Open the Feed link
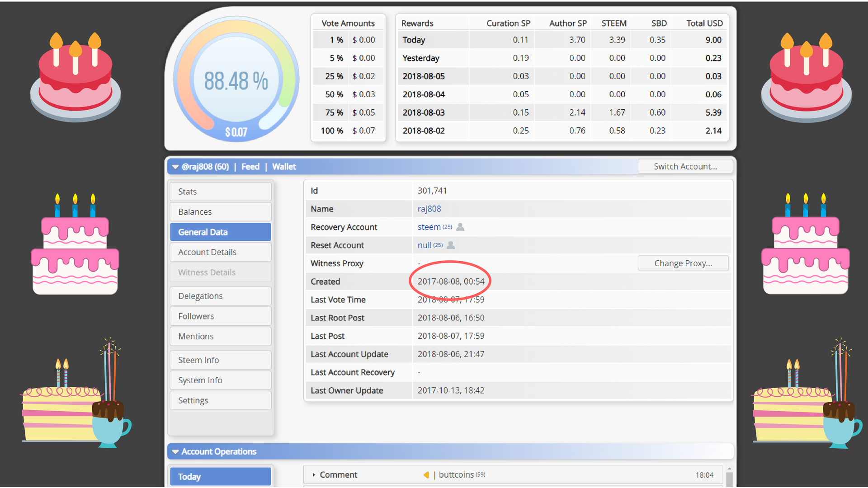This screenshot has height=488, width=868. click(x=250, y=167)
